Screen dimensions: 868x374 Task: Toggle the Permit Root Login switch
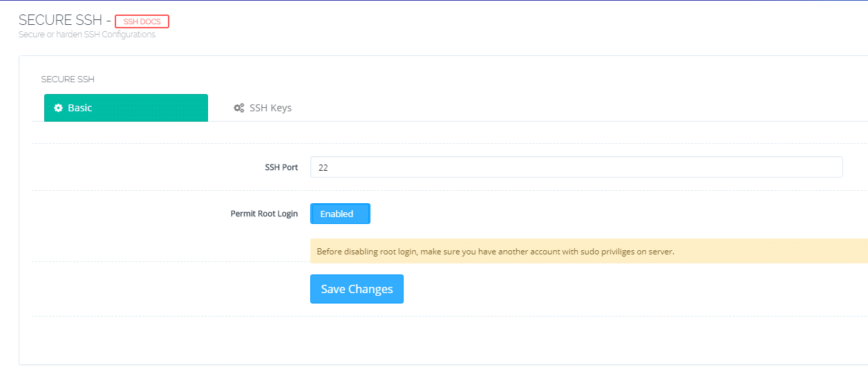click(x=340, y=214)
